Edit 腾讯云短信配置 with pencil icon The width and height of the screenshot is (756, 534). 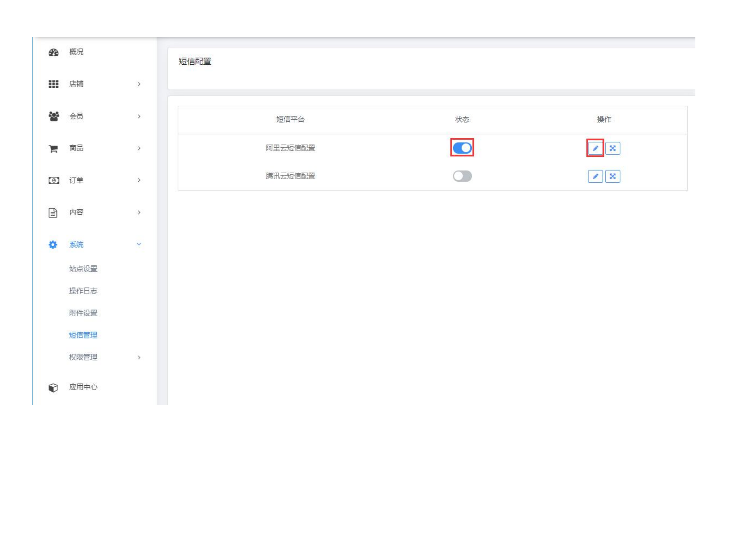595,176
